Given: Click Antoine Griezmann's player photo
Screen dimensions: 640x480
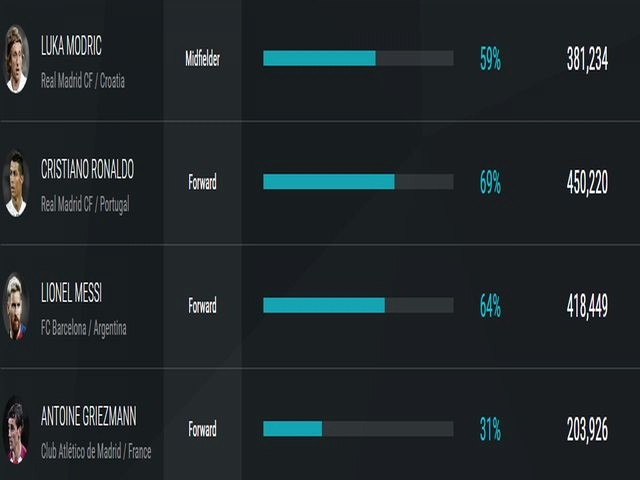Looking at the screenshot, I should click(16, 430).
